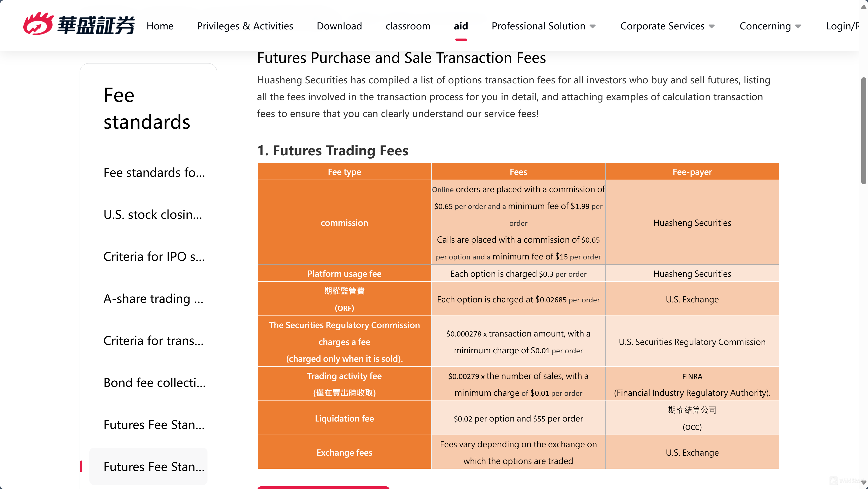The height and width of the screenshot is (489, 868).
Task: Click the Login/Register link
Action: tap(842, 26)
